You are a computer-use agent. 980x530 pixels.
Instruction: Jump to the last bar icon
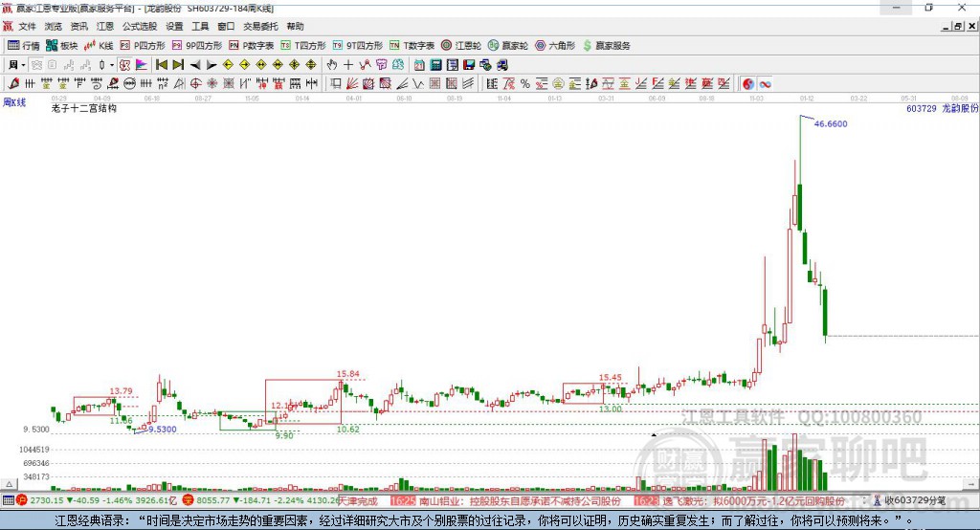click(x=178, y=65)
